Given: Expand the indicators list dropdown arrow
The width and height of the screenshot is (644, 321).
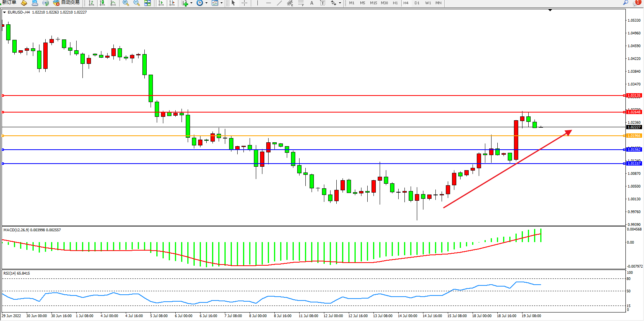Looking at the screenshot, I should [x=191, y=3].
